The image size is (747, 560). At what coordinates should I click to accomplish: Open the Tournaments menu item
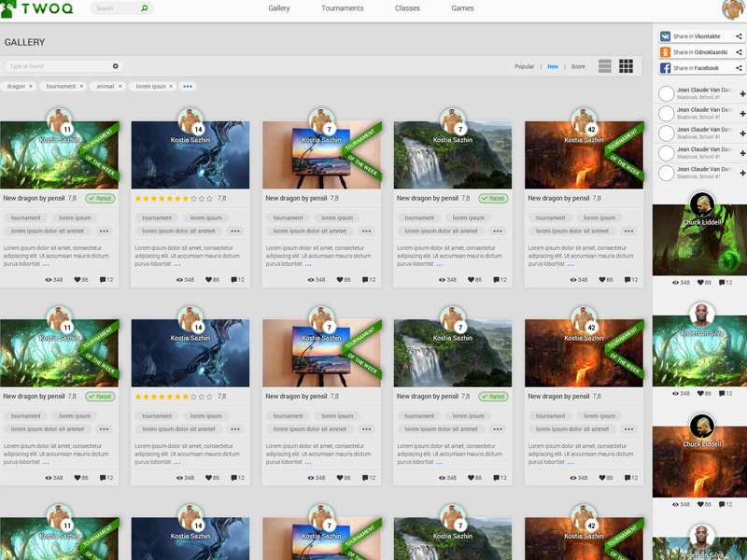(342, 8)
